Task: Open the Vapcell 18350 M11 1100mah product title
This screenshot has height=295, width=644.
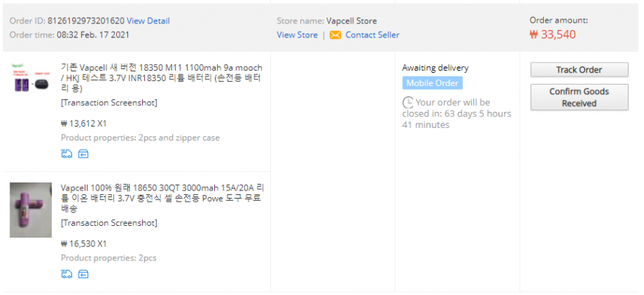Action: (x=166, y=72)
